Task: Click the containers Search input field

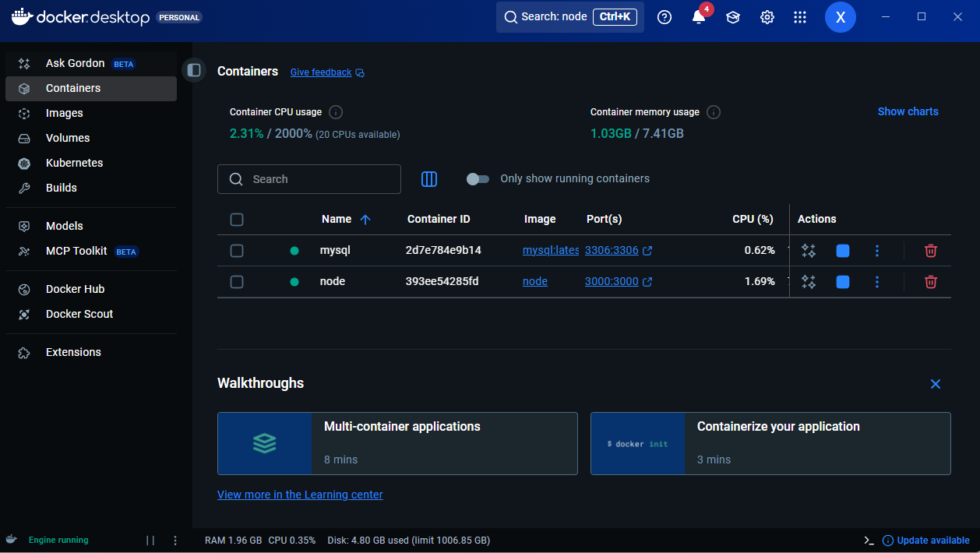Action: point(309,179)
